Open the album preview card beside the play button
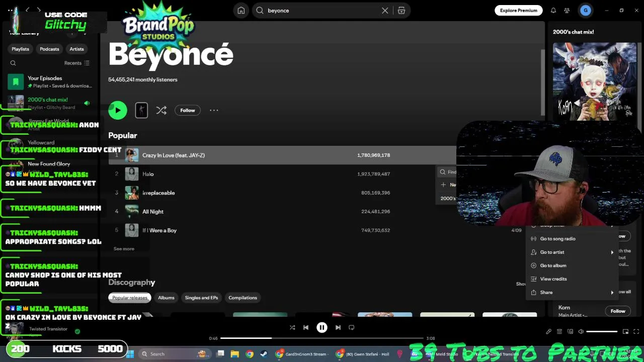 click(x=141, y=110)
